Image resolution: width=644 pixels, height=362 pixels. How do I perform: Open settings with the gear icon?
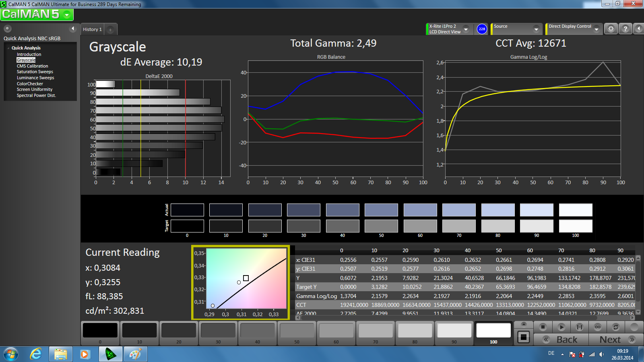tap(611, 29)
